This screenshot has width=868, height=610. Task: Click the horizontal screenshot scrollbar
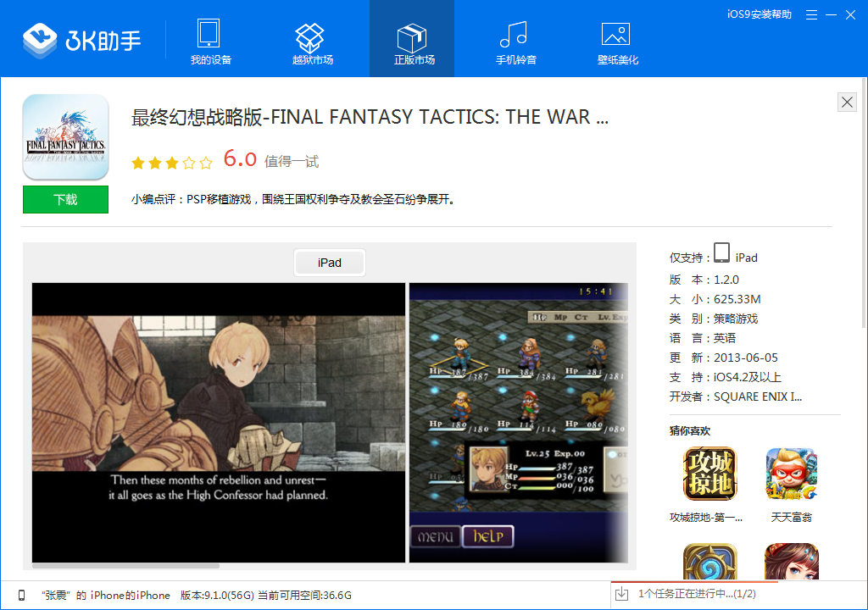click(125, 566)
